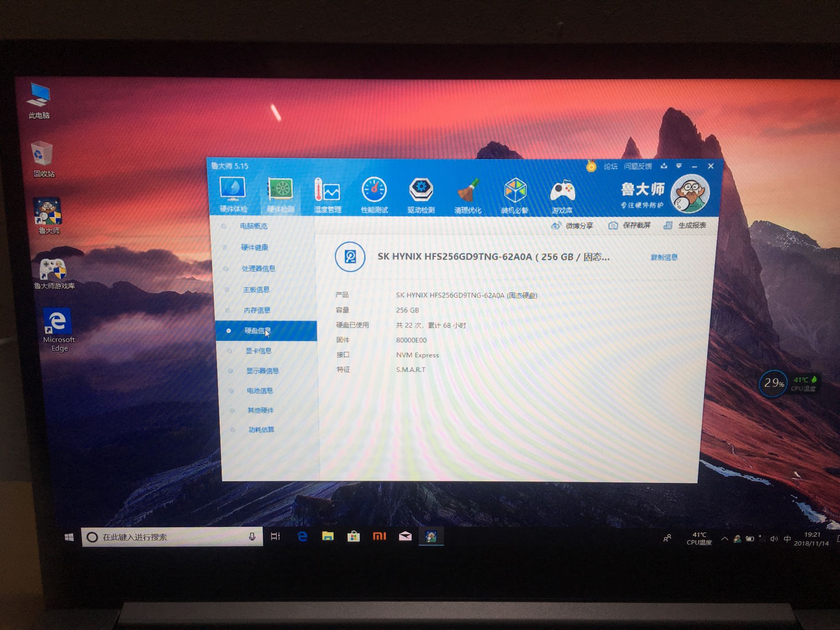This screenshot has height=630, width=840.
Task: Switch to 硬件检测 hardware detection
Action: [281, 195]
